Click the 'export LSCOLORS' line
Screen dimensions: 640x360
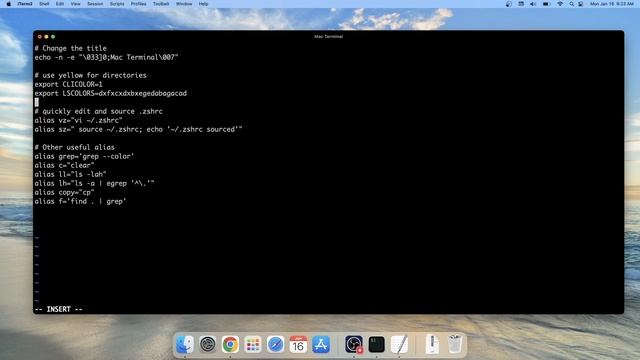(111, 93)
